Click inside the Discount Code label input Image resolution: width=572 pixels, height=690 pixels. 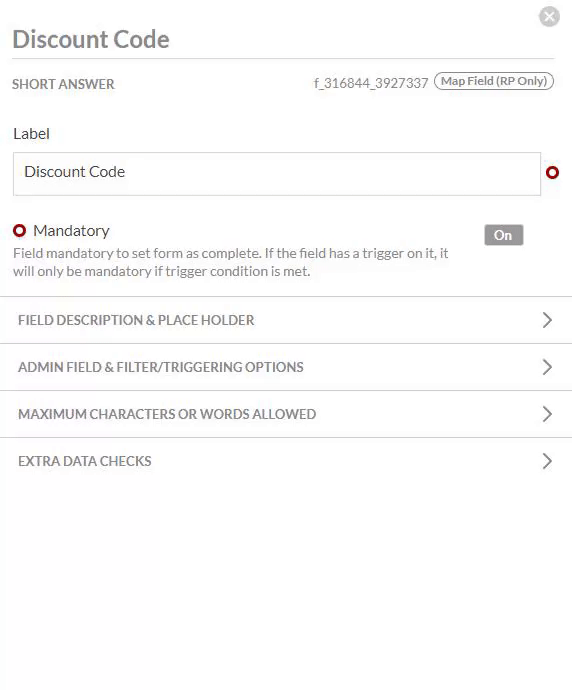pos(277,174)
